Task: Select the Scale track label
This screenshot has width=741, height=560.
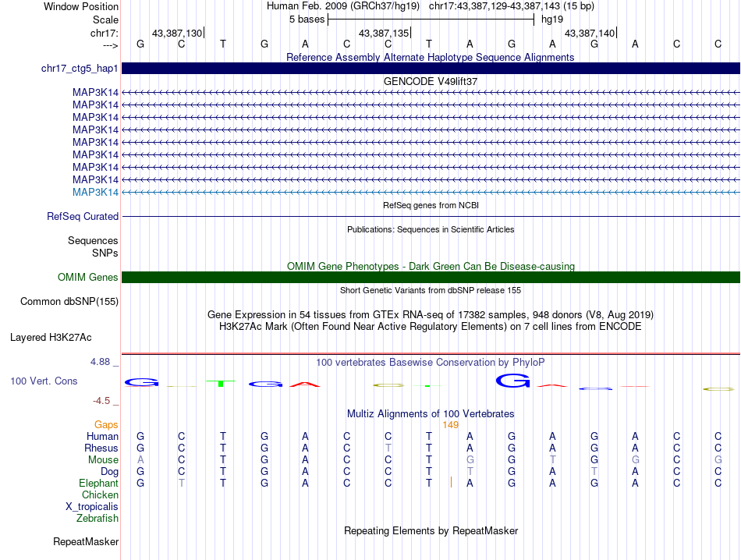Action: point(105,19)
